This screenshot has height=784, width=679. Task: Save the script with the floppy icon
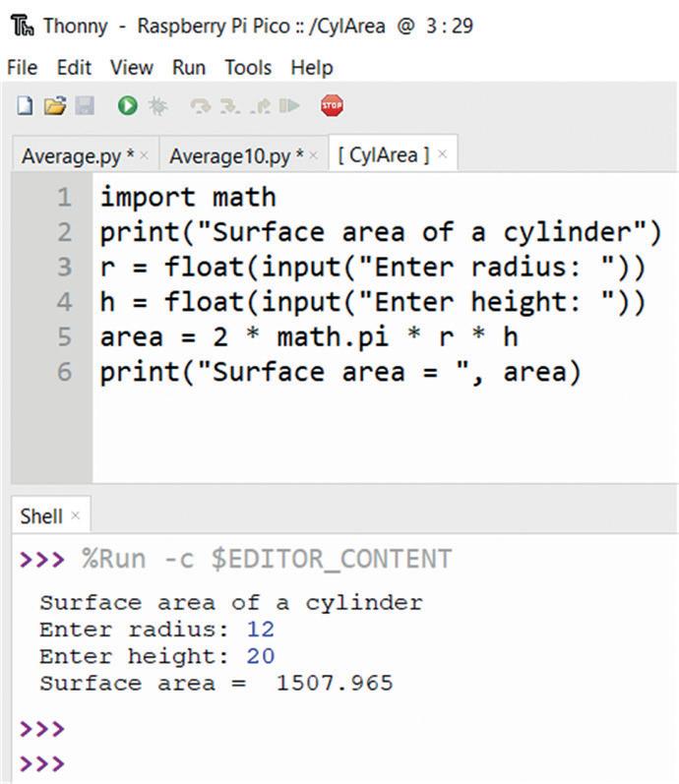tap(85, 106)
